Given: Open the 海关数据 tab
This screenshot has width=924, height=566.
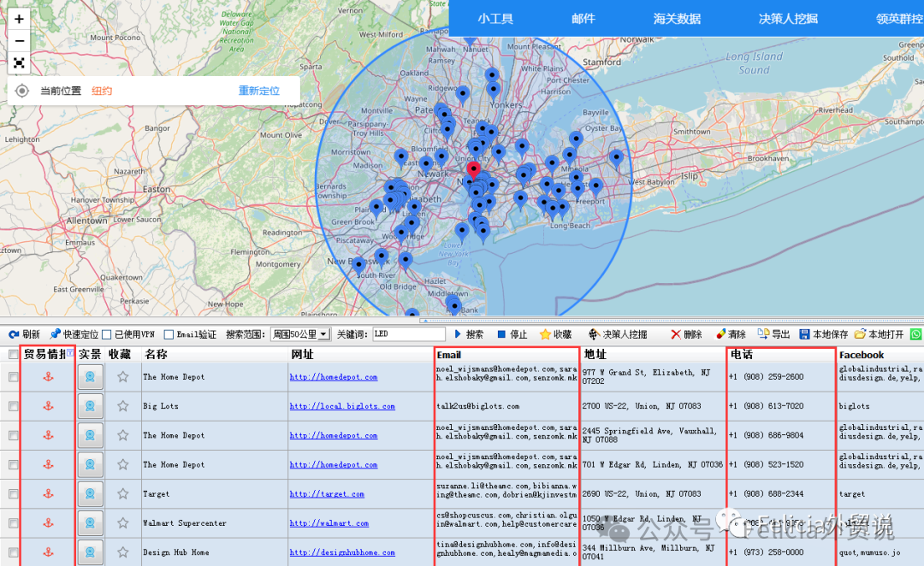Looking at the screenshot, I should click(x=677, y=19).
